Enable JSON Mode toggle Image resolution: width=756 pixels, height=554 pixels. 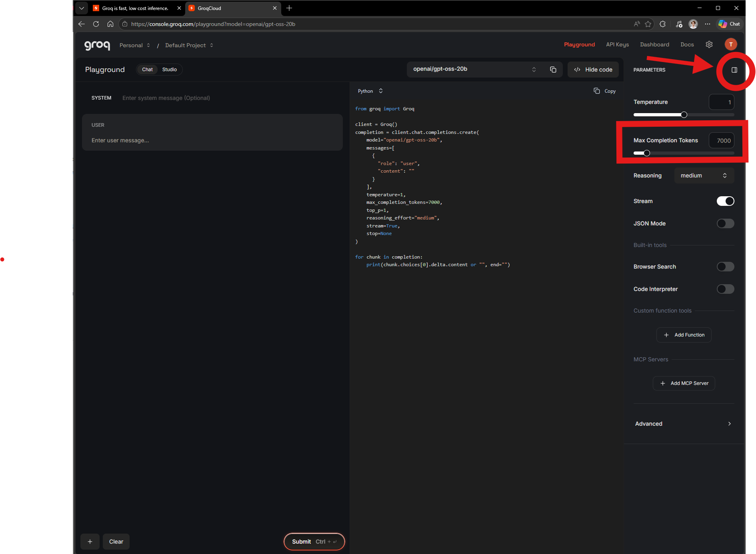(x=725, y=223)
